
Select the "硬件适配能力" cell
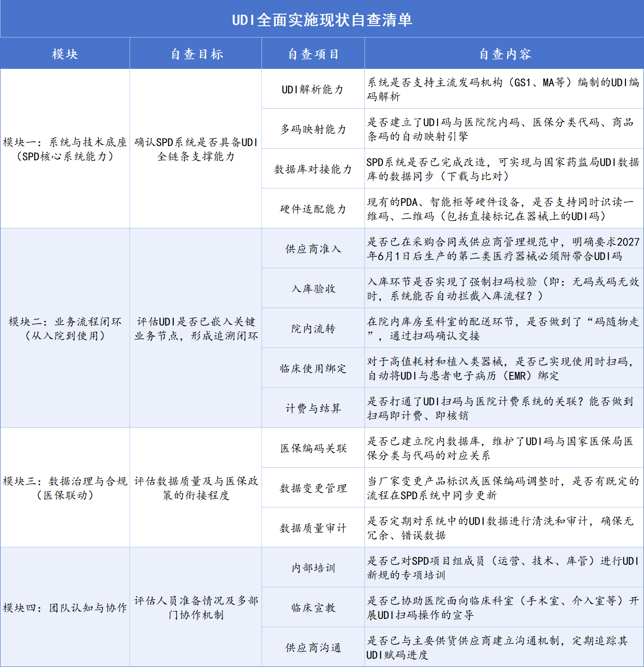pos(313,209)
